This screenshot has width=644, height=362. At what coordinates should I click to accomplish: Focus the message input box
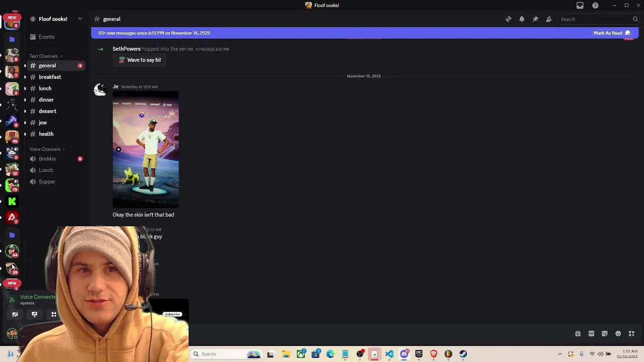click(x=380, y=334)
